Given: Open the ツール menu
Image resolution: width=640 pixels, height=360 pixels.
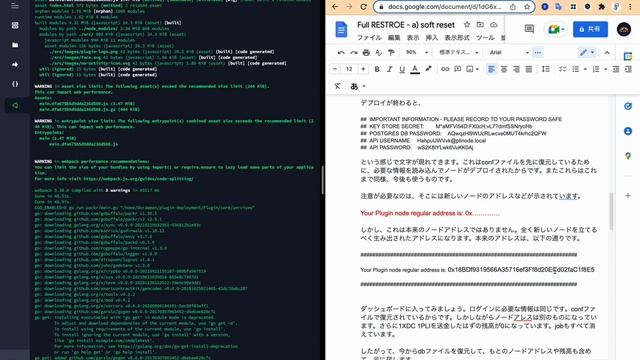Looking at the screenshot, I should 485,38.
